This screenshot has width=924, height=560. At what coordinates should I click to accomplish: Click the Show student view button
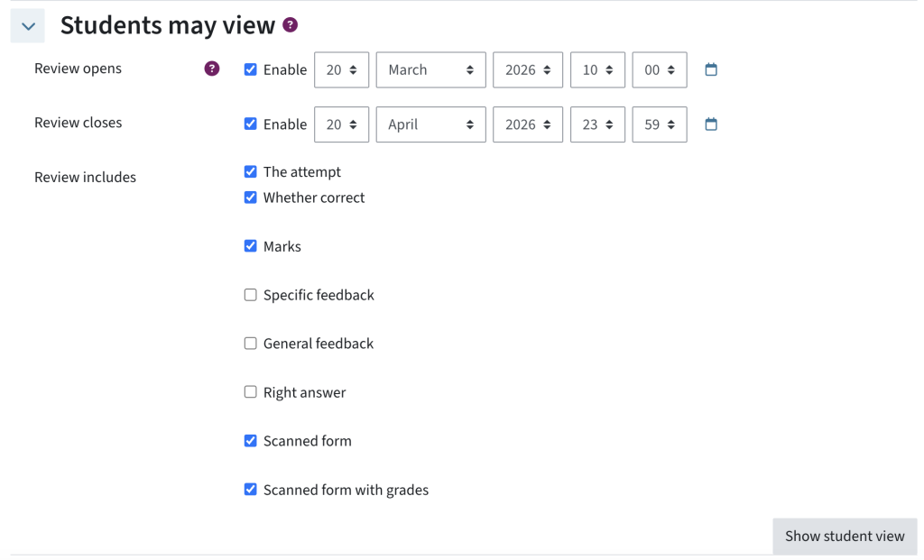(844, 536)
